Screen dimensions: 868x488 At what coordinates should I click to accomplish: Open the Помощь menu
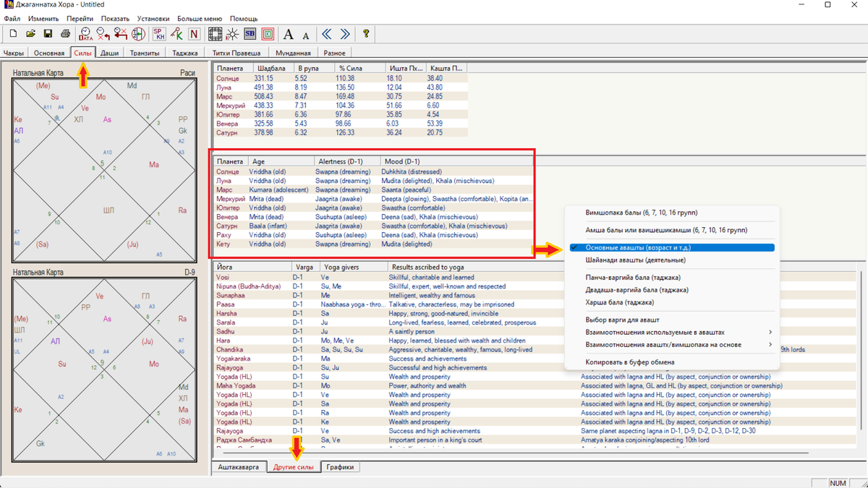point(244,19)
